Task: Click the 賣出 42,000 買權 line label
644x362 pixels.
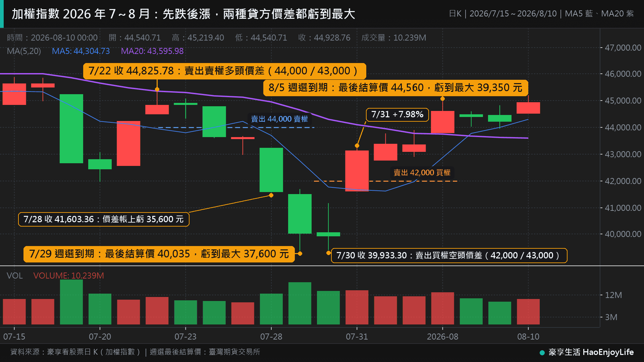Action: (422, 173)
